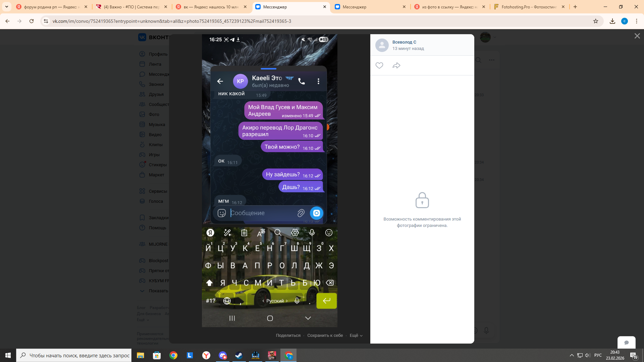This screenshot has width=644, height=362.
Task: Bookmark this page with star icon
Action: click(x=596, y=21)
